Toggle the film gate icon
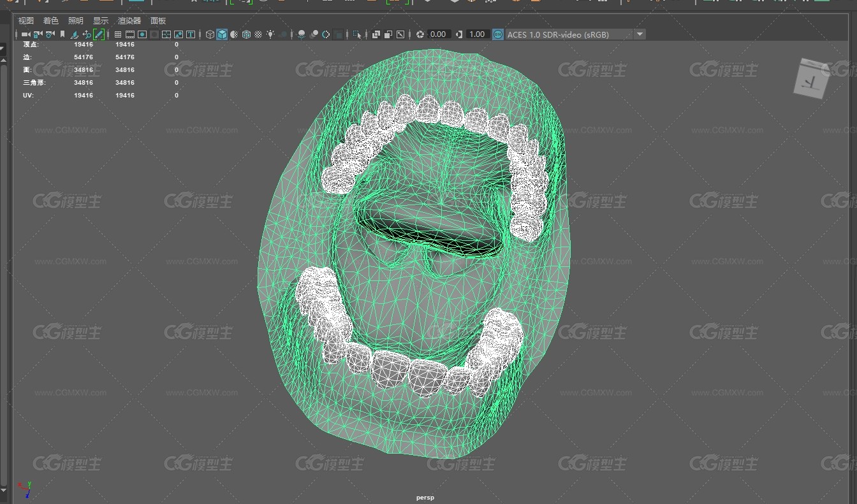Viewport: 857px width, 504px height. 130,34
